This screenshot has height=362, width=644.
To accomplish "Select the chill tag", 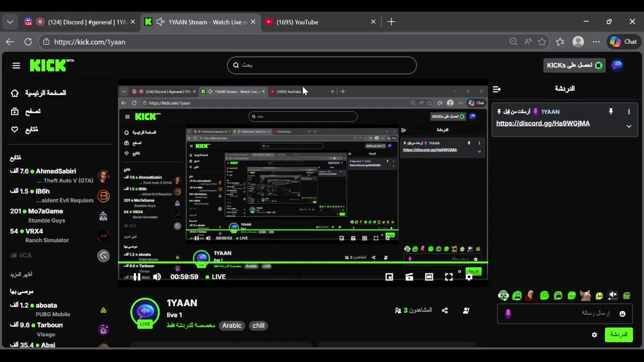I will click(259, 325).
